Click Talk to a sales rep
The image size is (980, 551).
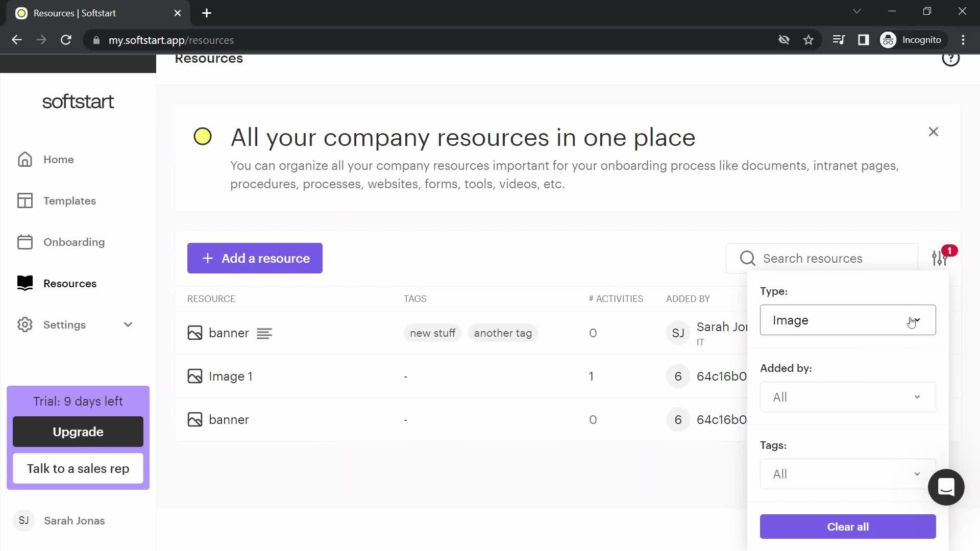point(78,469)
